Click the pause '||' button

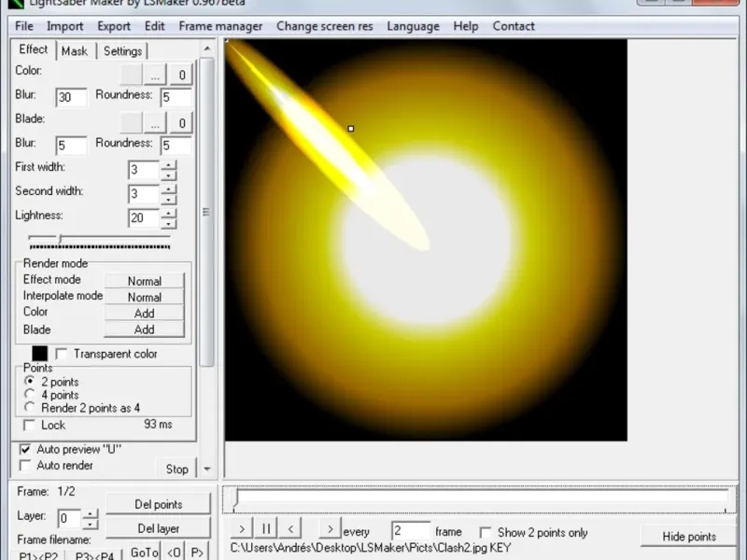pyautogui.click(x=266, y=529)
